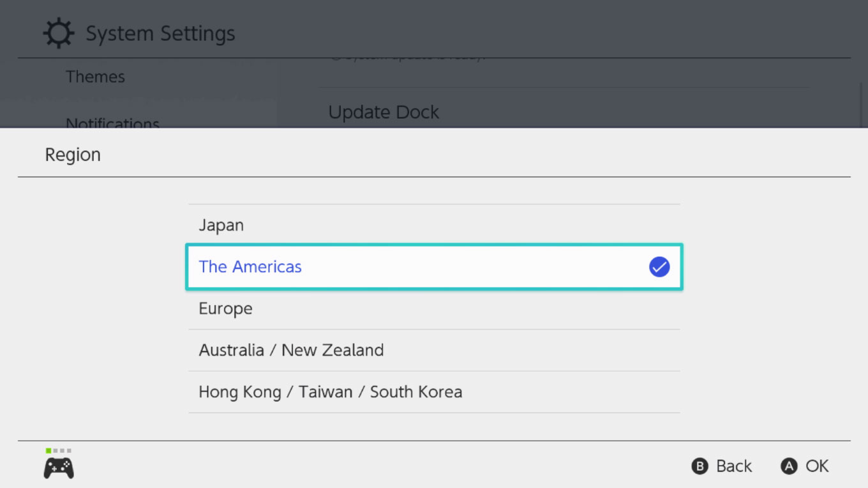This screenshot has width=868, height=488.
Task: Click the gear glyph left of Settings title
Action: (x=59, y=33)
